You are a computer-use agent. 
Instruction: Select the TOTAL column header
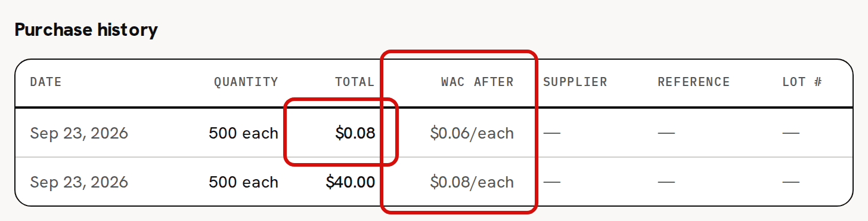355,82
